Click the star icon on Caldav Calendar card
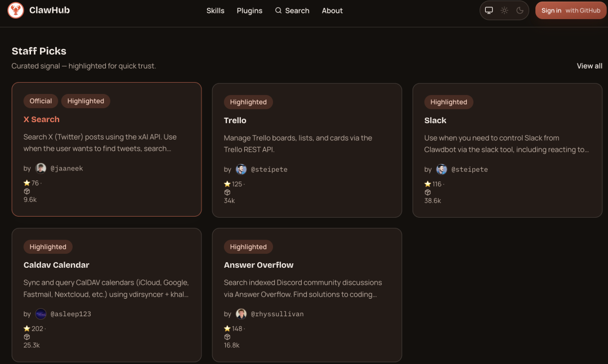The image size is (608, 364). point(26,329)
